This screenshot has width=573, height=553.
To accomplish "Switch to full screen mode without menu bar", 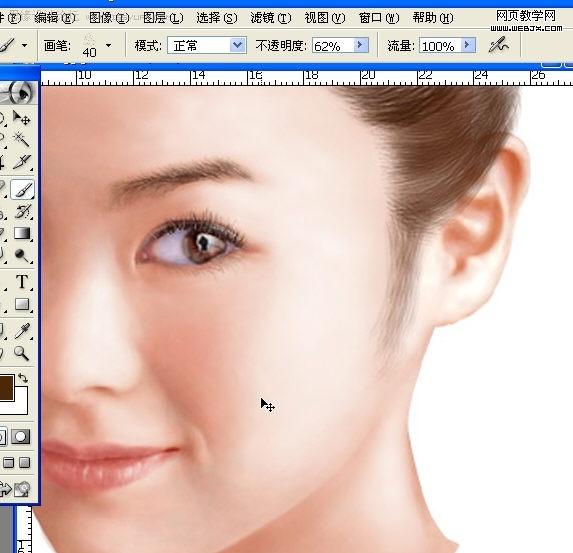I will (x=24, y=463).
